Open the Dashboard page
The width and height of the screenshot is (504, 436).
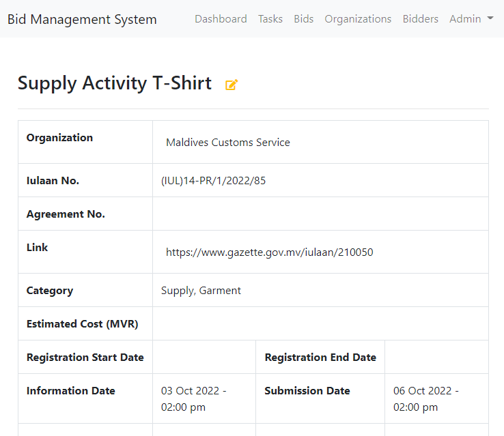221,19
